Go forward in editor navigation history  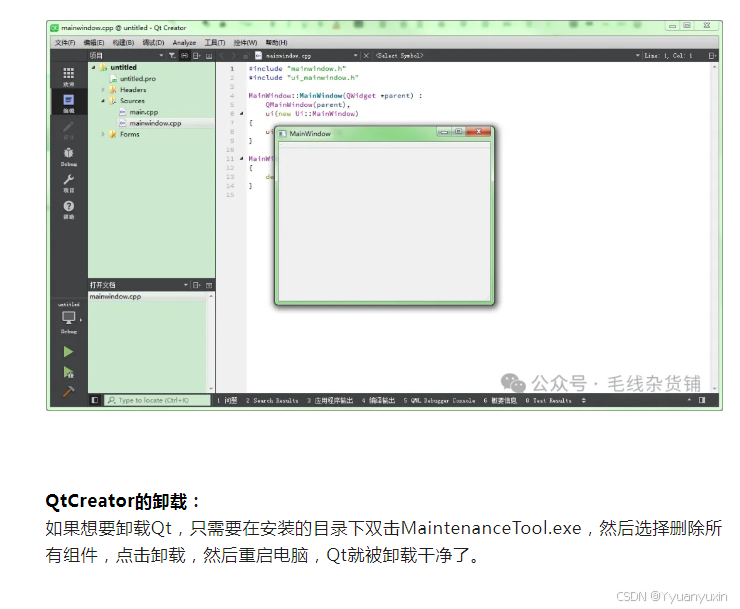pyautogui.click(x=234, y=56)
